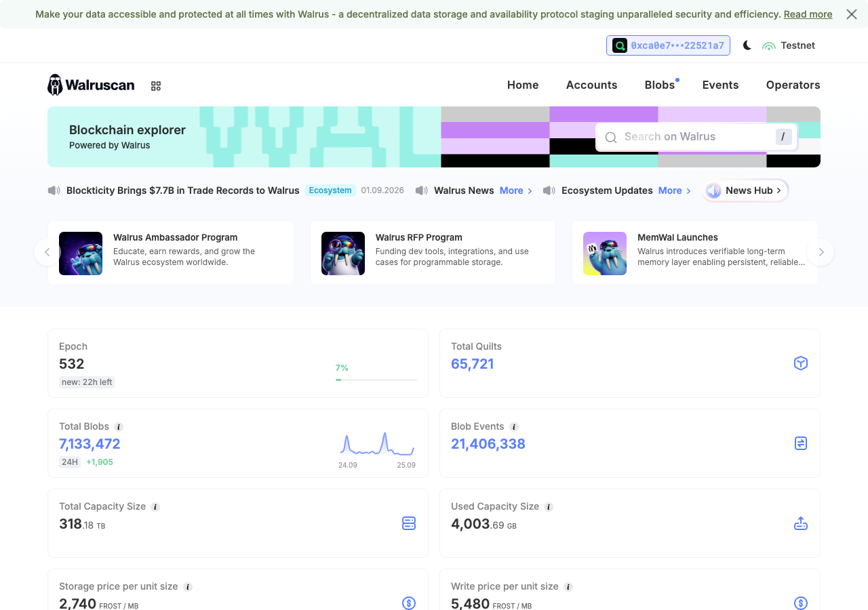Open the Testnet network selector
This screenshot has width=868, height=610.
[x=789, y=45]
